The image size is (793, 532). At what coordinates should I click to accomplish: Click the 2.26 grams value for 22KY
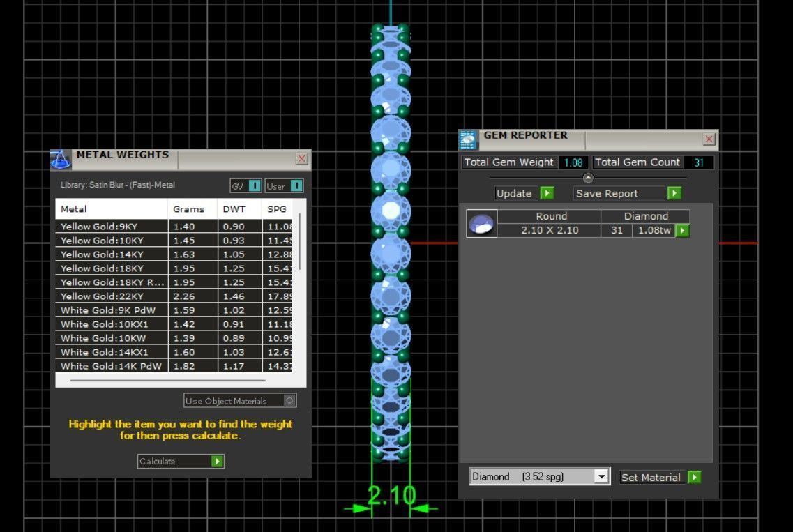tap(184, 296)
